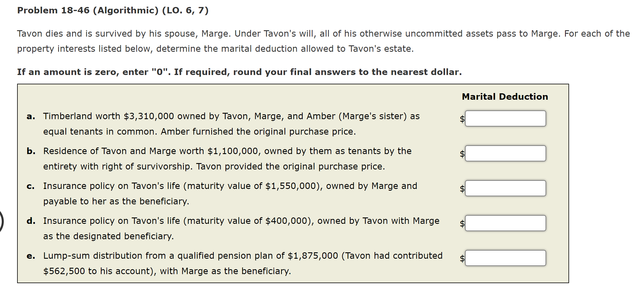Click the marital deduction input for item a
Viewport: 644px width, 300px height.
pyautogui.click(x=505, y=118)
